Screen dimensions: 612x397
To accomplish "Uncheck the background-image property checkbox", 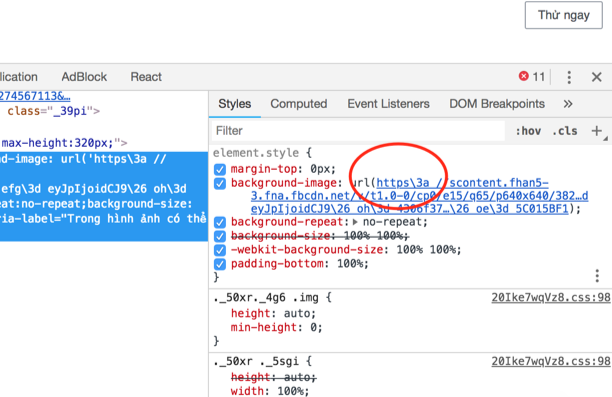I will coord(220,183).
